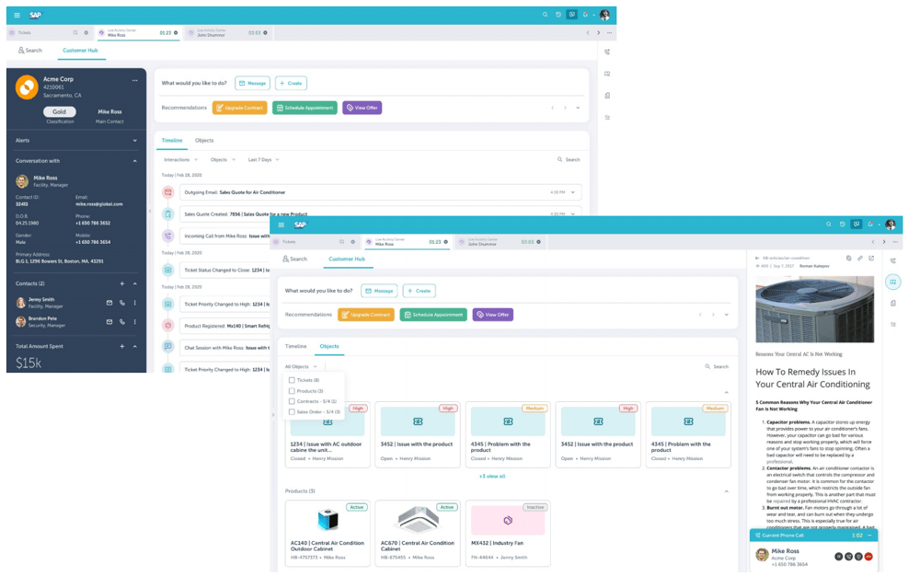The image size is (920, 588).
Task: Click Schedule Appointment in back window
Action: [305, 108]
